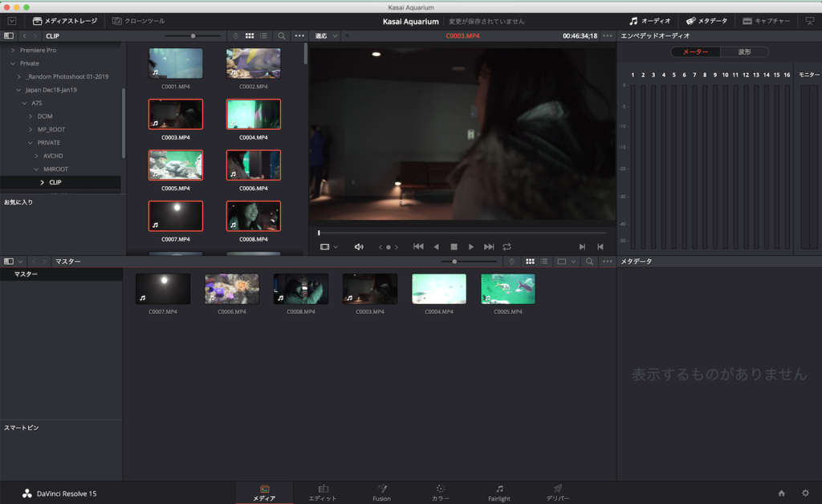Expand the DCIM folder in tree

click(31, 116)
